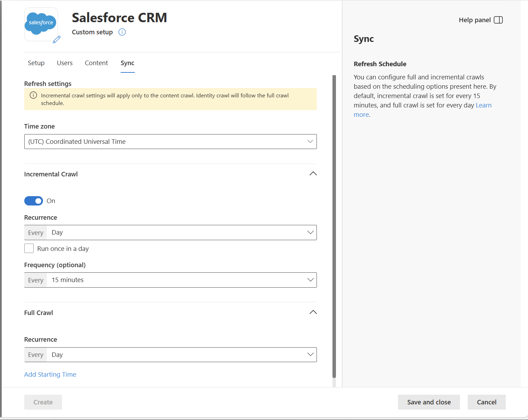Click Save and close button
The height and width of the screenshot is (420, 528).
(429, 402)
